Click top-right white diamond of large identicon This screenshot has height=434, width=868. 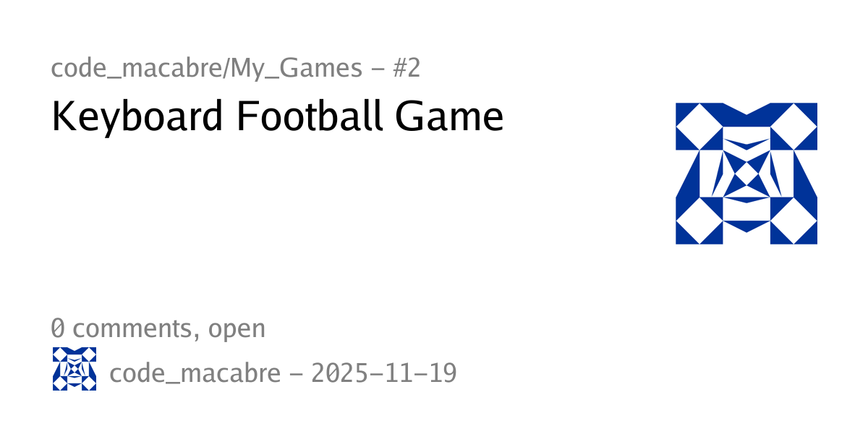click(x=793, y=127)
